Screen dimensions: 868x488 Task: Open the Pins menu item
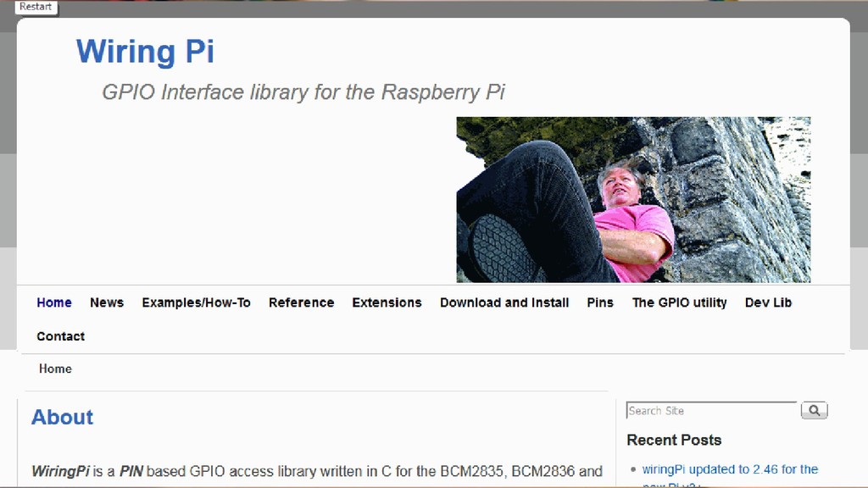600,302
